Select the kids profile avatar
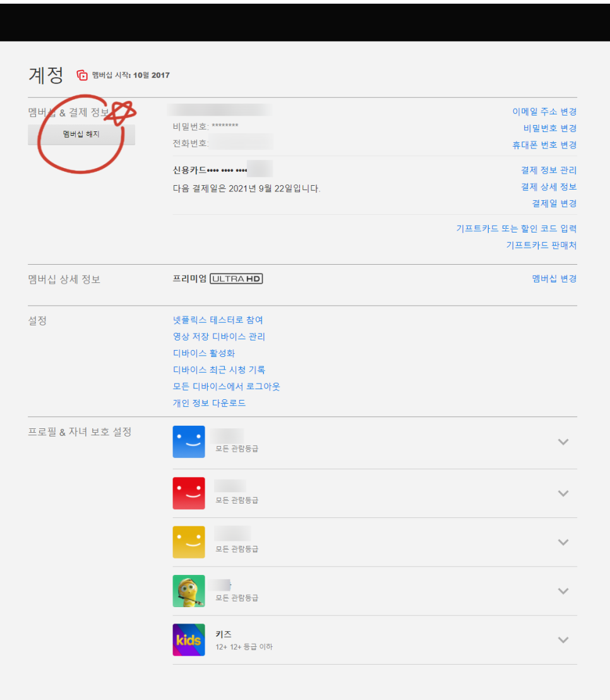This screenshot has height=700, width=610. (x=189, y=640)
